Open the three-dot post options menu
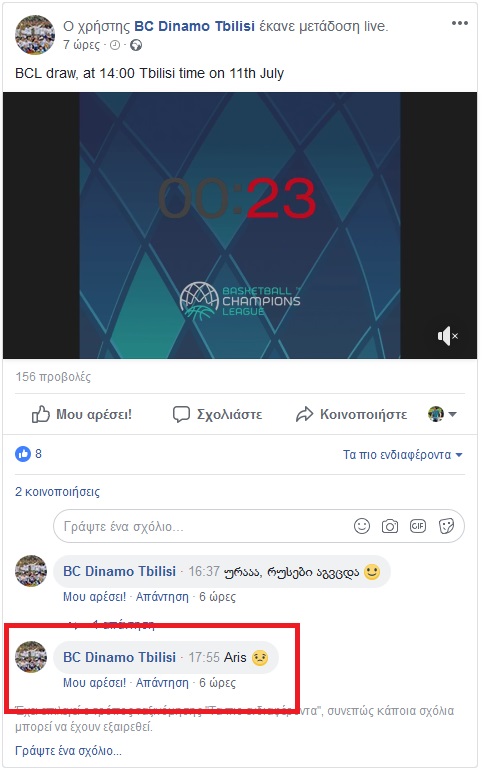 tap(459, 23)
